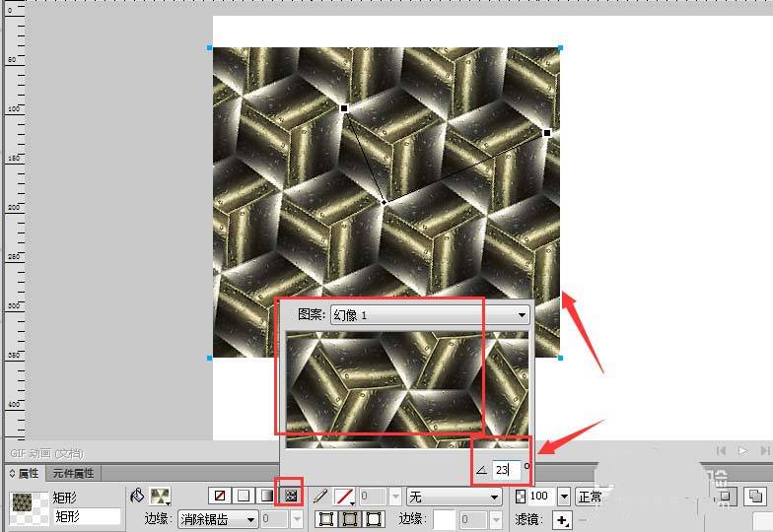The width and height of the screenshot is (773, 532).
Task: Select the solid fill button
Action: 242,496
